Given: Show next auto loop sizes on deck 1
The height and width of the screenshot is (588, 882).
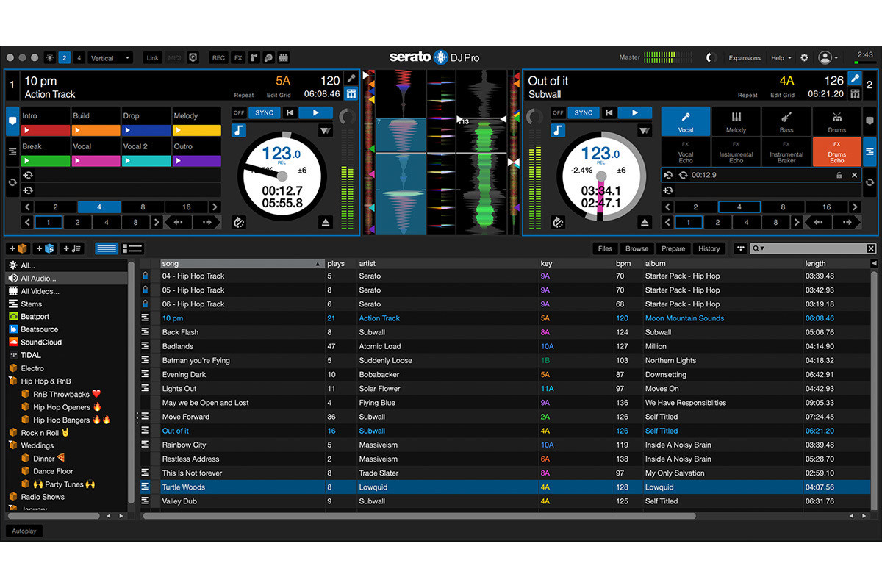Looking at the screenshot, I should pos(215,207).
